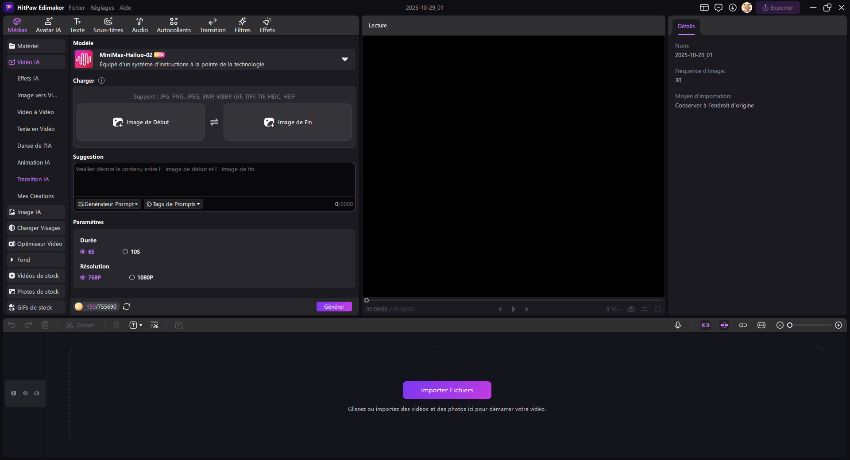Open the Sous-titres tool
This screenshot has width=850, height=460.
(x=108, y=25)
